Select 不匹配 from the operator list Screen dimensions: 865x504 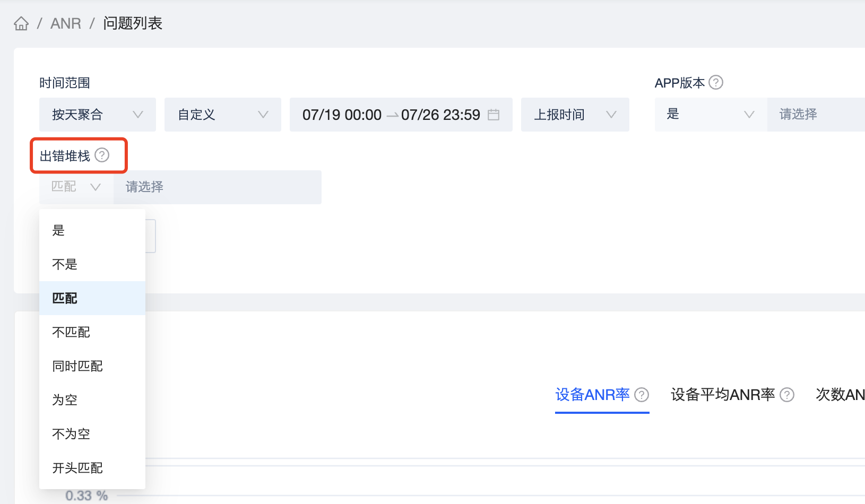92,332
